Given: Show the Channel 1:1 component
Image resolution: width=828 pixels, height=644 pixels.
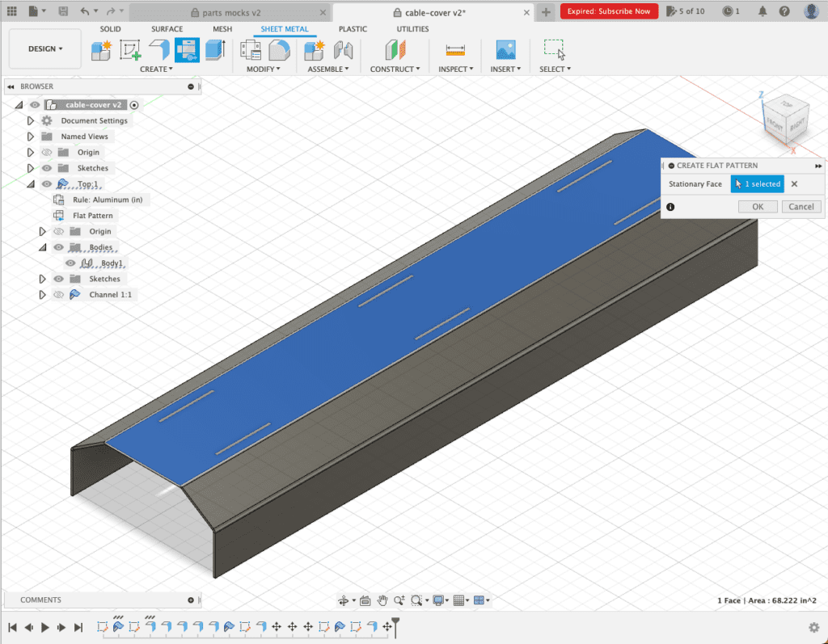Looking at the screenshot, I should 58,294.
